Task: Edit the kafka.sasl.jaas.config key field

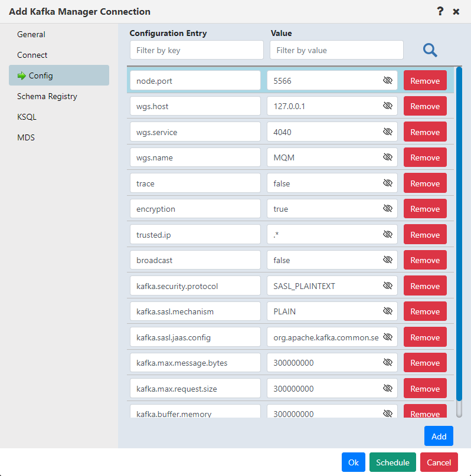Action: pyautogui.click(x=195, y=337)
